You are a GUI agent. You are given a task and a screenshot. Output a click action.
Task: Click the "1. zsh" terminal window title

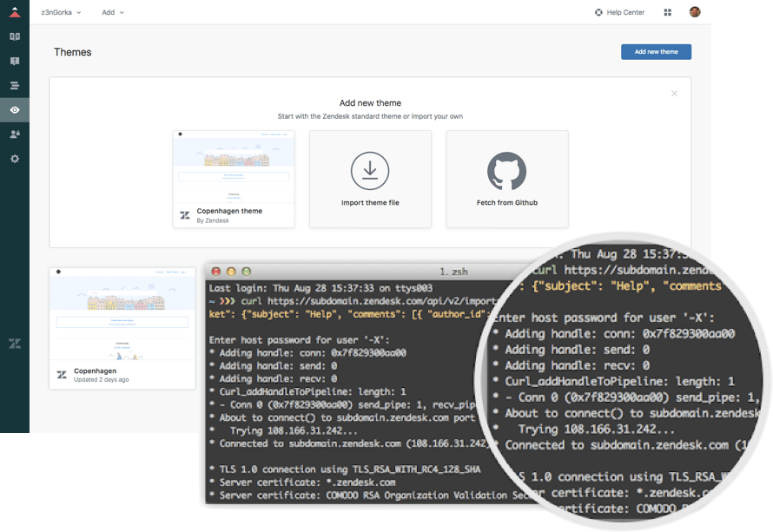pos(453,272)
